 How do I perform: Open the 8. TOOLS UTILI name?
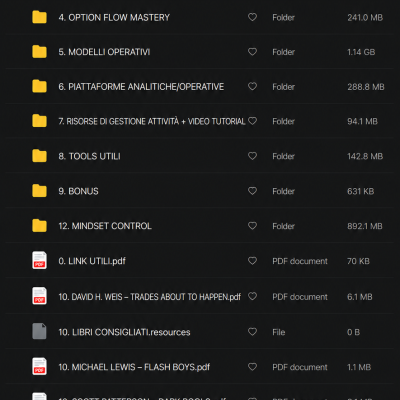(x=89, y=156)
